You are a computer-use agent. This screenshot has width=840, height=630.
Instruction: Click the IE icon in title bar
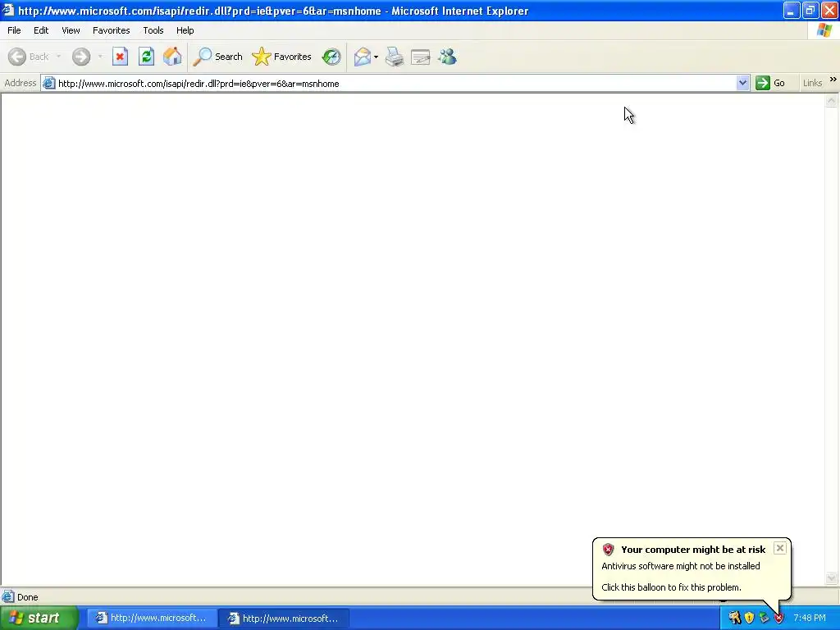pyautogui.click(x=8, y=10)
